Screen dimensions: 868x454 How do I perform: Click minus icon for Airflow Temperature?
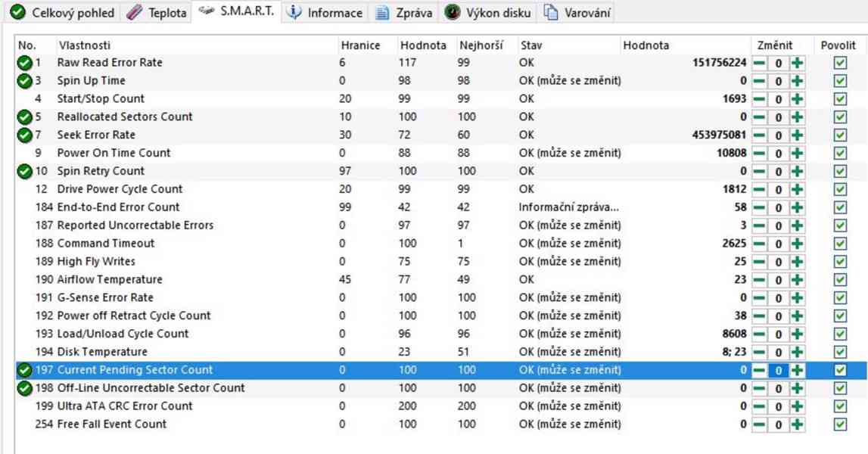pos(760,280)
